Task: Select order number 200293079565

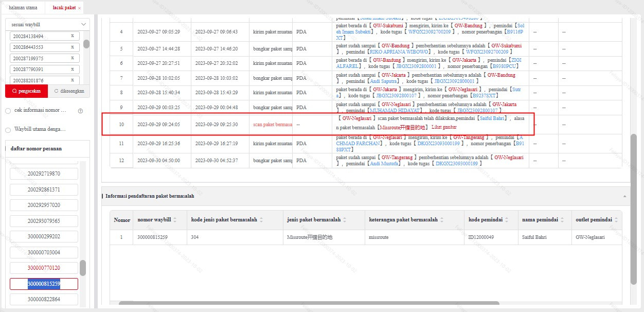Action: pos(44,221)
